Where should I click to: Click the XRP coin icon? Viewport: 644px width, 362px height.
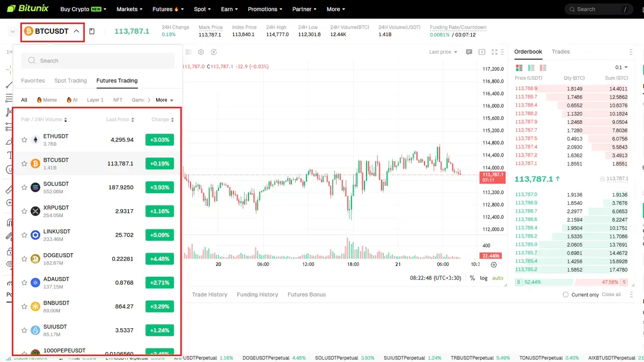point(35,211)
